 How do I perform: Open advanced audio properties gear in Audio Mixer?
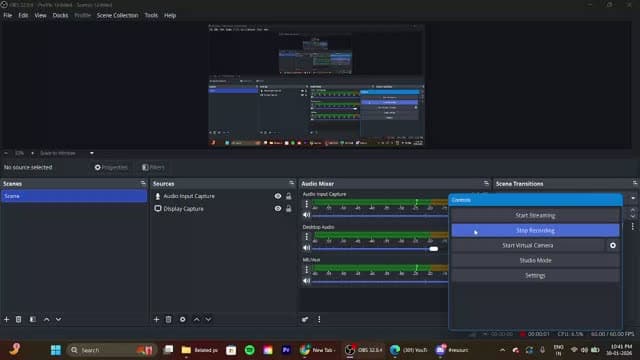305,319
